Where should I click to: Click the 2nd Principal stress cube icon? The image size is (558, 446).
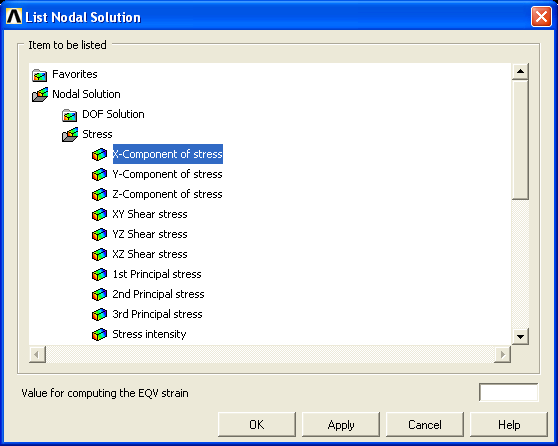tap(99, 294)
